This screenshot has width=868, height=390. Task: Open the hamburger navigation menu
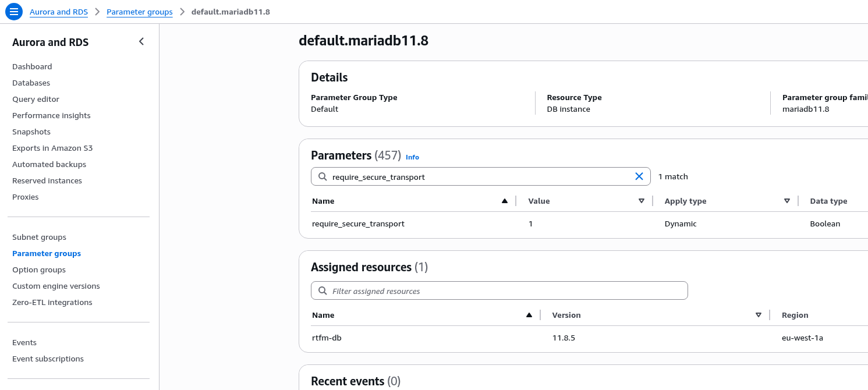(14, 12)
